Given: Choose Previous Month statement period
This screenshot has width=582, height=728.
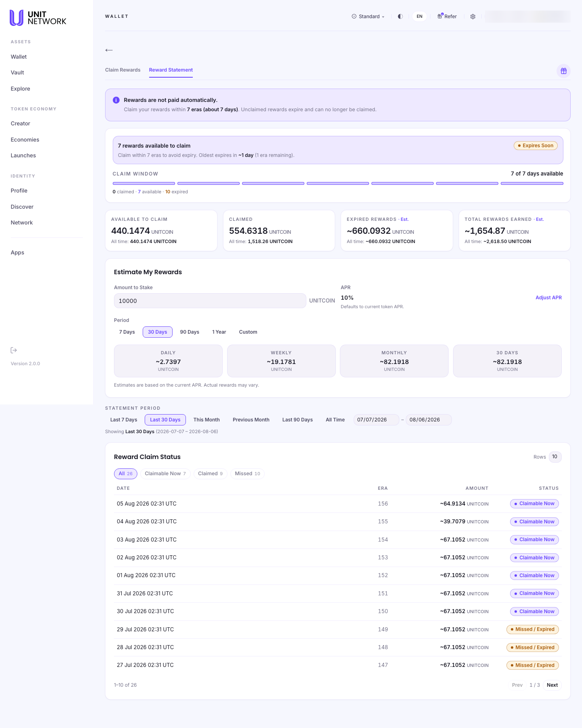Looking at the screenshot, I should pyautogui.click(x=251, y=420).
